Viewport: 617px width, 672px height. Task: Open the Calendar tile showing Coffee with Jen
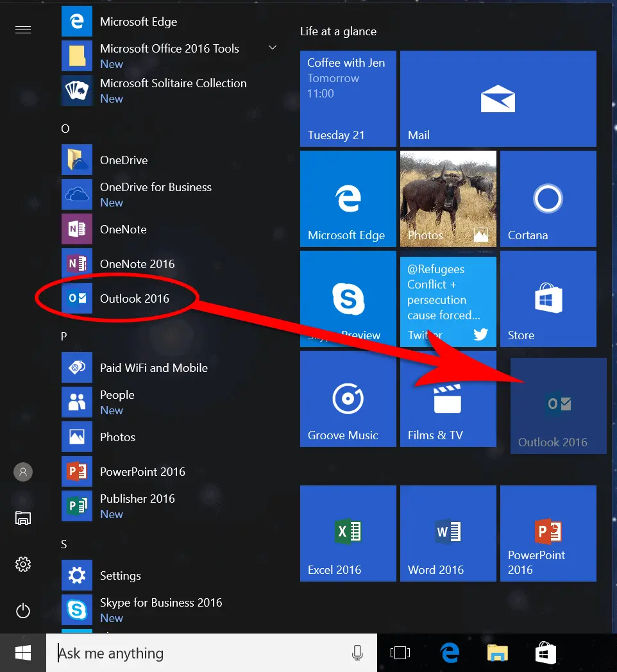coord(348,99)
